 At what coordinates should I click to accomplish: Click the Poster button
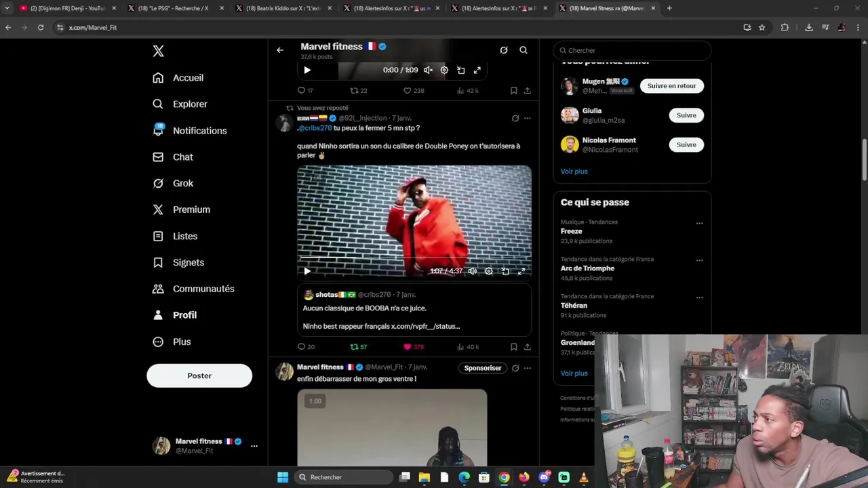pyautogui.click(x=199, y=375)
